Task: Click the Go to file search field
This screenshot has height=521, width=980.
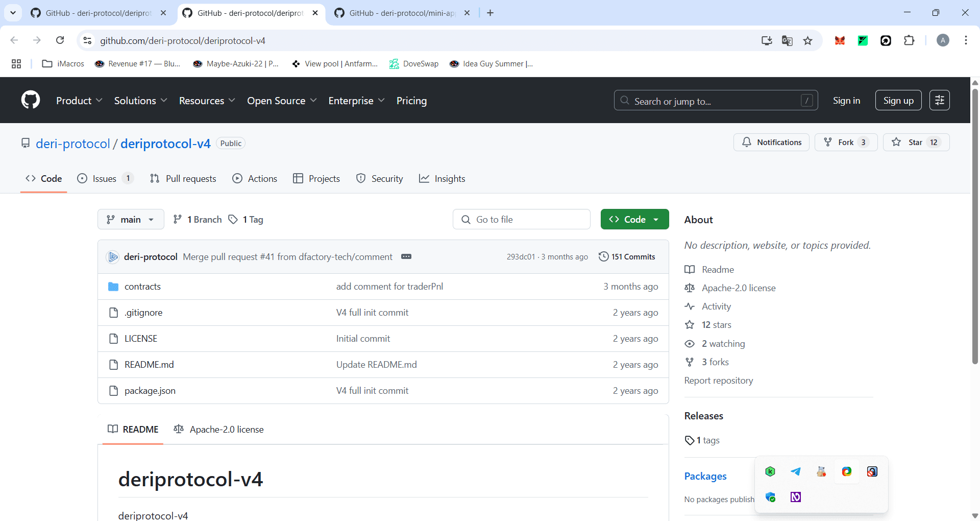Action: tap(522, 219)
